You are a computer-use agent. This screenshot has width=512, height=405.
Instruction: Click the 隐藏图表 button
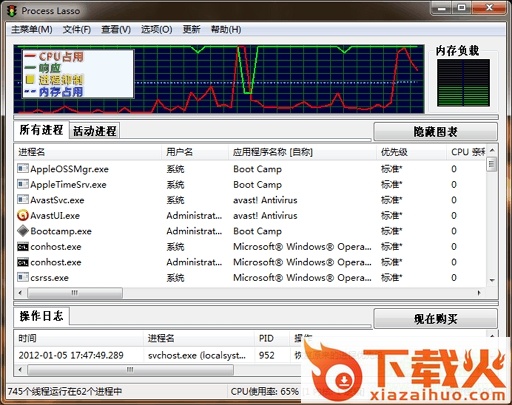pos(435,132)
